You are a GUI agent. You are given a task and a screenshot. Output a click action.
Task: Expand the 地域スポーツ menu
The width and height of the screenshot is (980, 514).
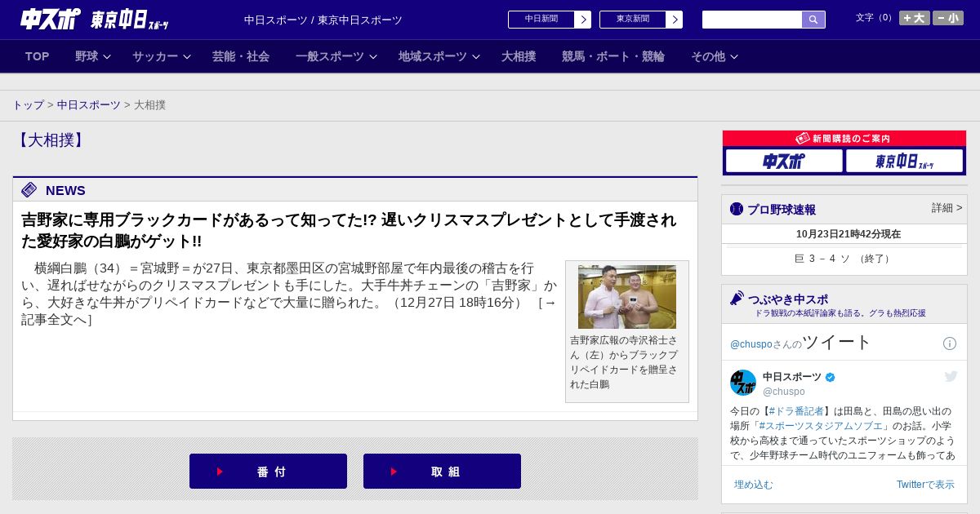pos(439,56)
